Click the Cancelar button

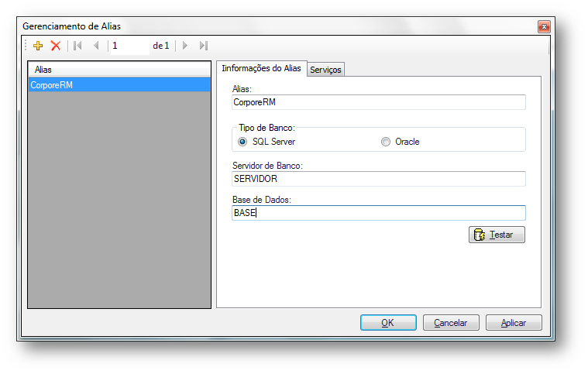click(x=451, y=323)
